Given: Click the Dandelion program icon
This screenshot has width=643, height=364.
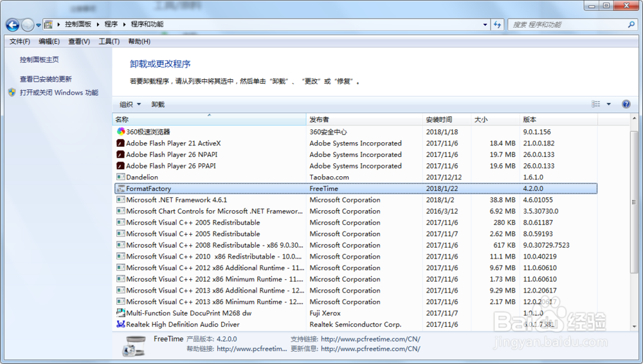Looking at the screenshot, I should 121,177.
